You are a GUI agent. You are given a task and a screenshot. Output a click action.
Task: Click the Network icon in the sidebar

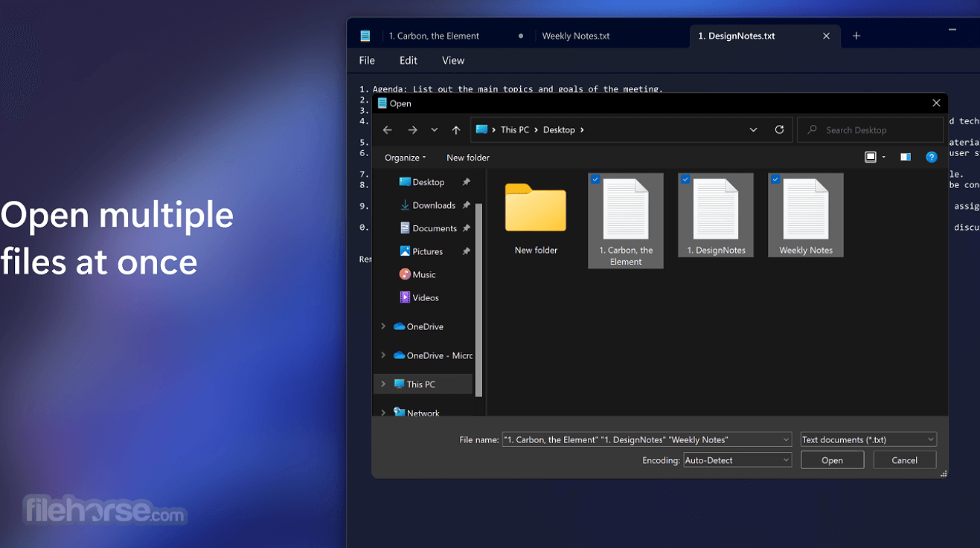399,413
